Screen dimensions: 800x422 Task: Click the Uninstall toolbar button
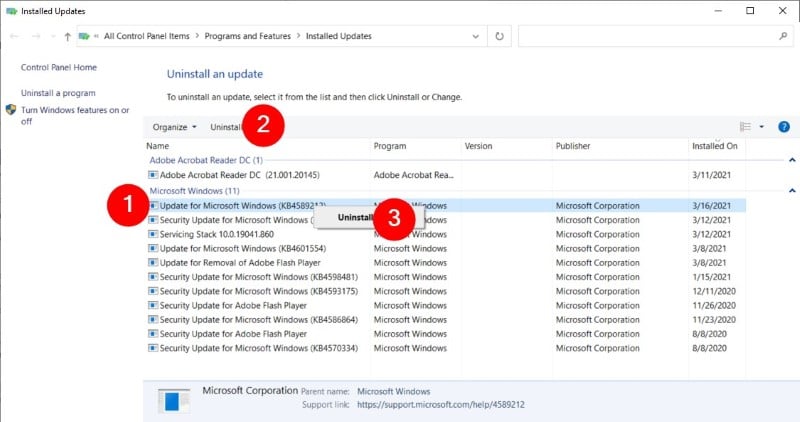click(226, 127)
